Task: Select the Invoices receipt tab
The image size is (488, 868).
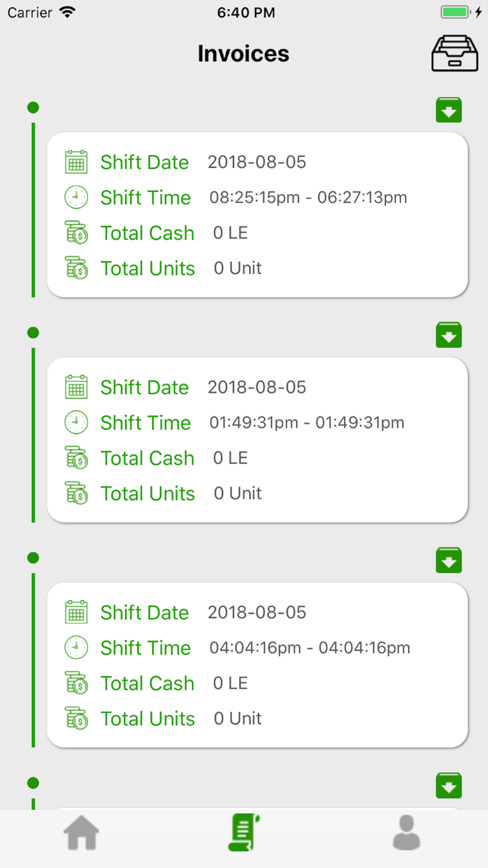Action: pos(243,832)
